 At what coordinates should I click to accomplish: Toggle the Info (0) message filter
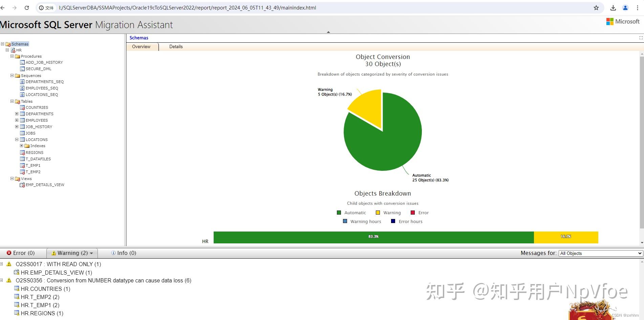[123, 253]
